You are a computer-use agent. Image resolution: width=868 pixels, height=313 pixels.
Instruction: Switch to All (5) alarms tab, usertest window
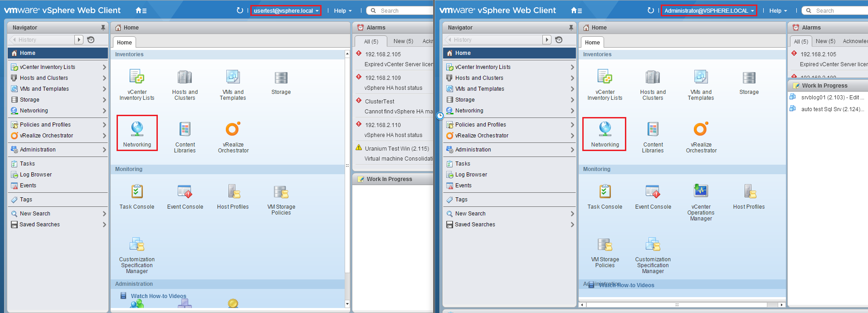371,41
